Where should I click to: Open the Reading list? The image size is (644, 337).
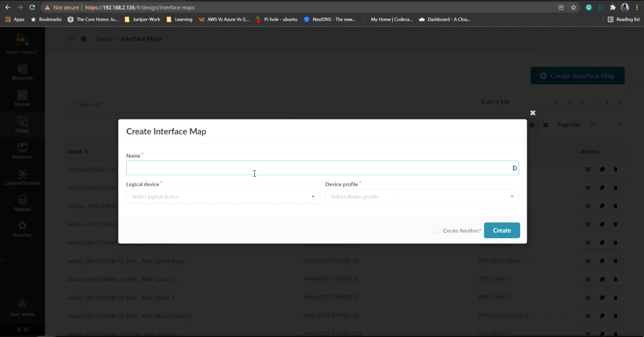624,19
